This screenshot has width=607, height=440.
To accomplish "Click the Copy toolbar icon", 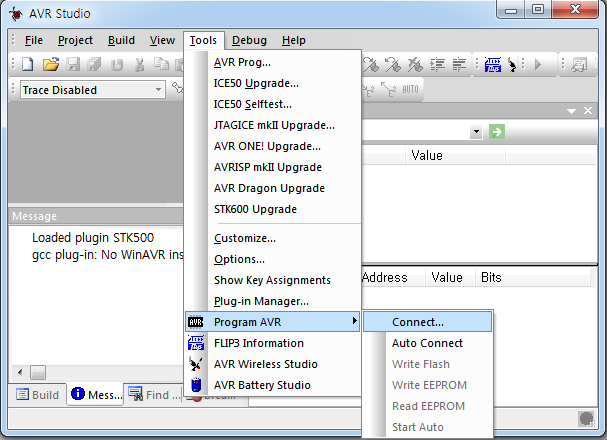I will pyautogui.click(x=161, y=64).
